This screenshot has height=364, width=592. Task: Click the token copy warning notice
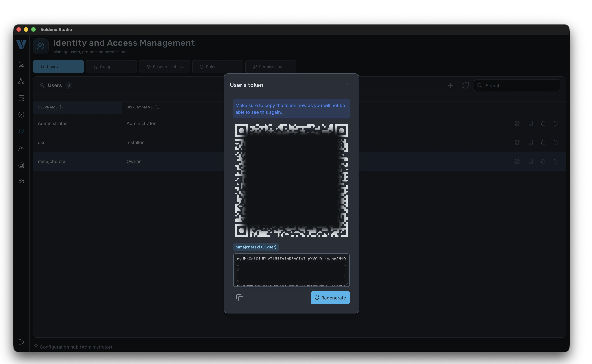291,109
